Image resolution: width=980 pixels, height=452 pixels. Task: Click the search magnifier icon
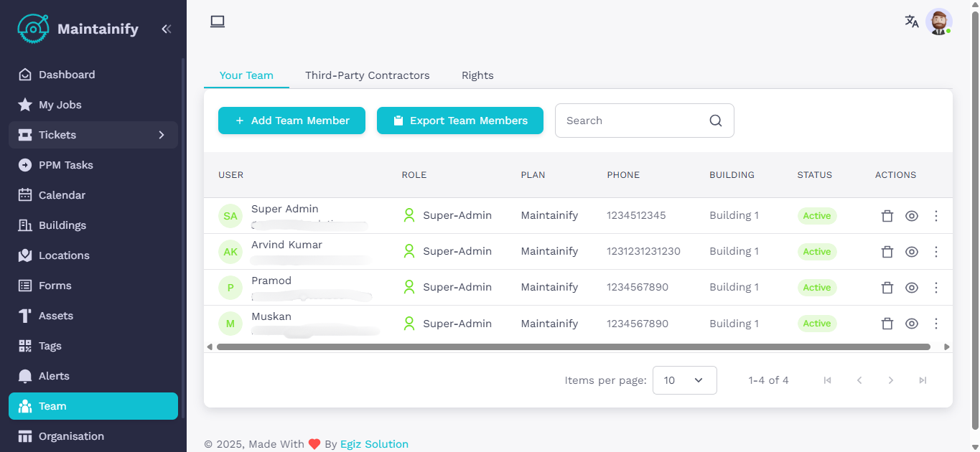715,121
